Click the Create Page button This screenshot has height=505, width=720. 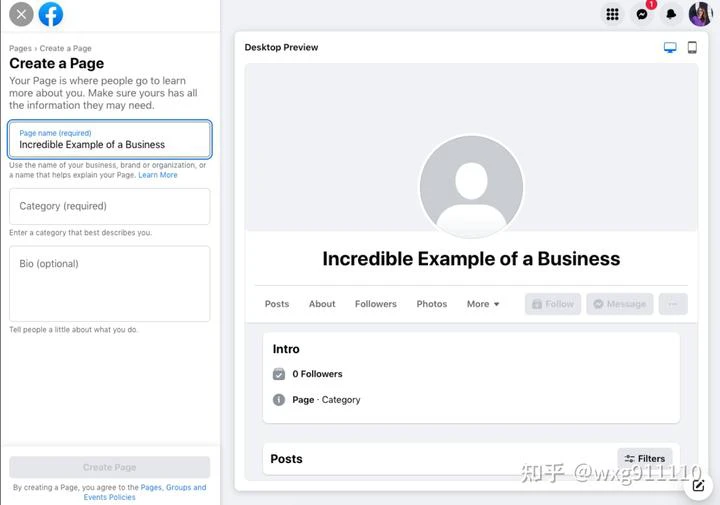[x=110, y=467]
